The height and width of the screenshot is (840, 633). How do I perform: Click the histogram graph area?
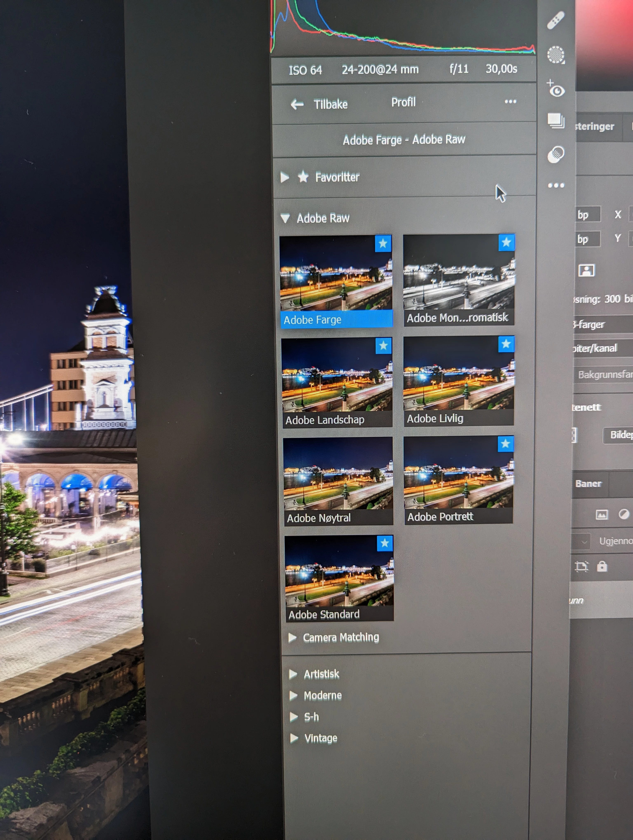pos(403,27)
